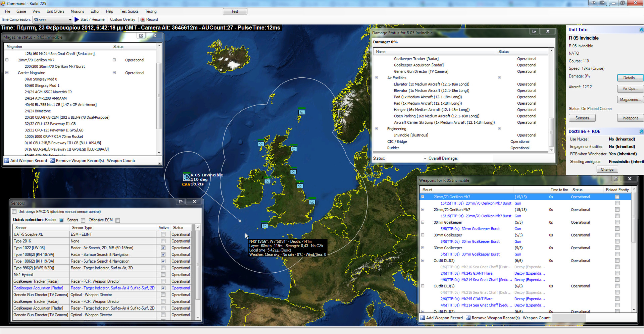Click the Record icon on the toolbar

click(142, 19)
